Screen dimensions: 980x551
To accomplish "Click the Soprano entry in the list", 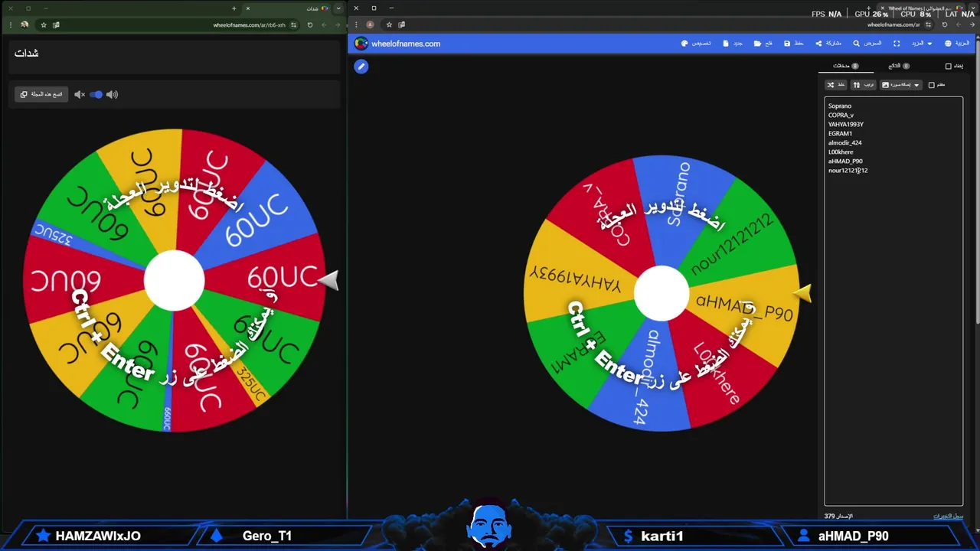I will (840, 106).
